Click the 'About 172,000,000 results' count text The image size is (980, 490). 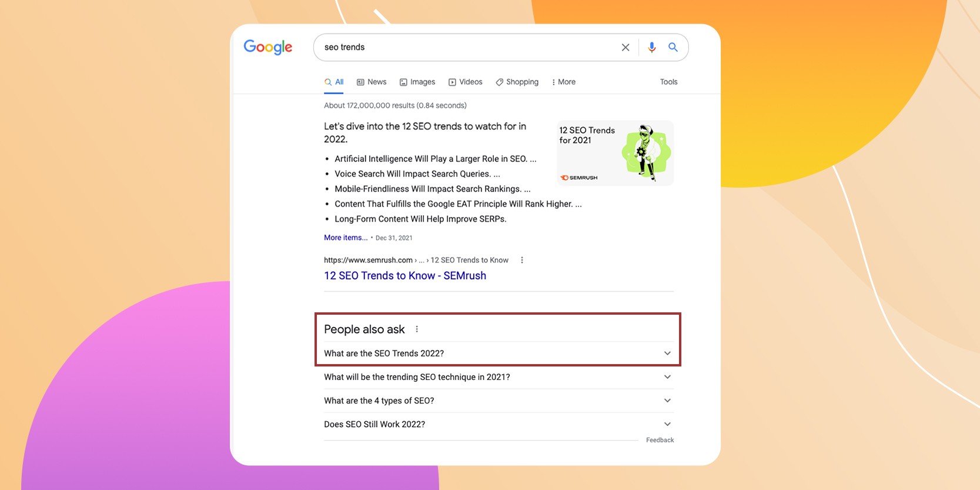395,106
